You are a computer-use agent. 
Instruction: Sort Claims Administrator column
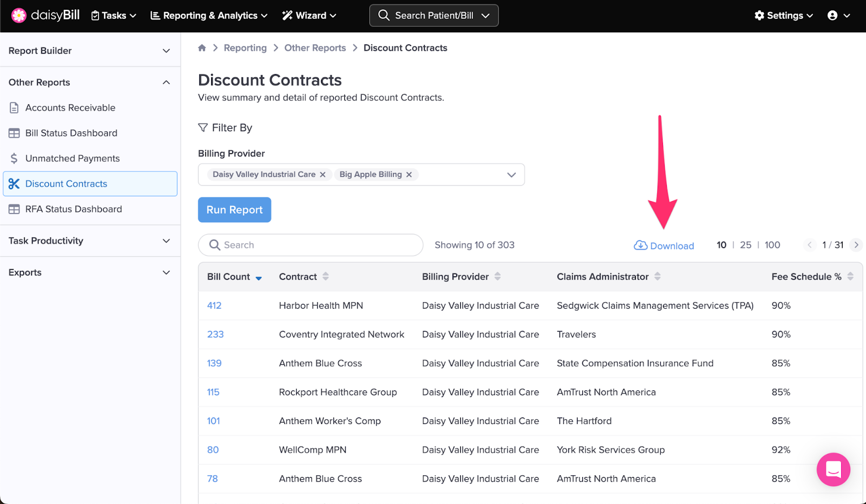(657, 276)
